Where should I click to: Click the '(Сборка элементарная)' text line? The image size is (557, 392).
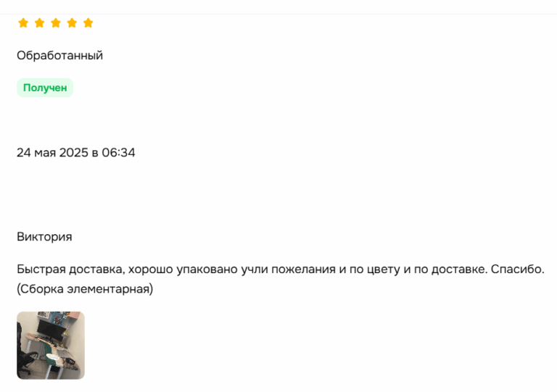85,290
